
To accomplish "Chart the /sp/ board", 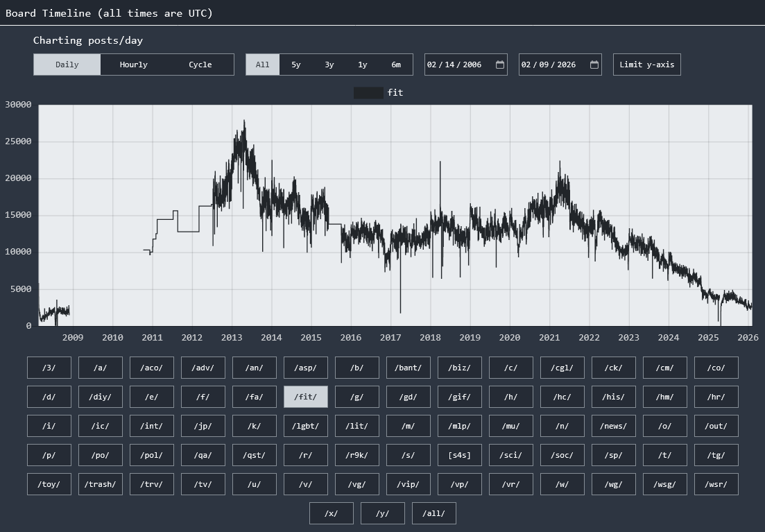I will tap(614, 456).
